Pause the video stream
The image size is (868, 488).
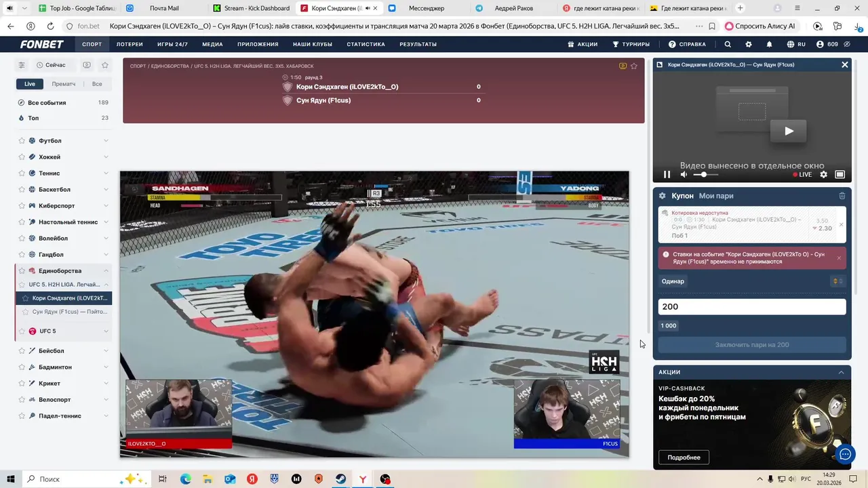click(667, 174)
